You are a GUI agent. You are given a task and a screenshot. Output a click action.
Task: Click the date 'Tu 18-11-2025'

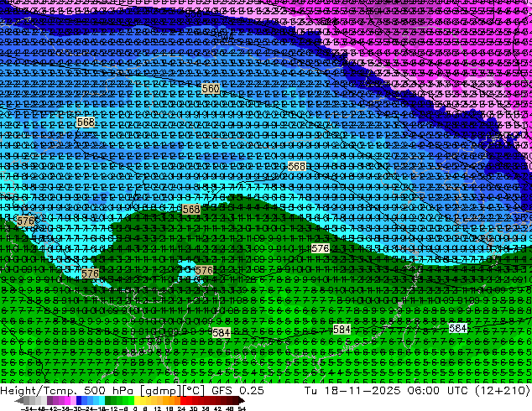tap(352, 391)
